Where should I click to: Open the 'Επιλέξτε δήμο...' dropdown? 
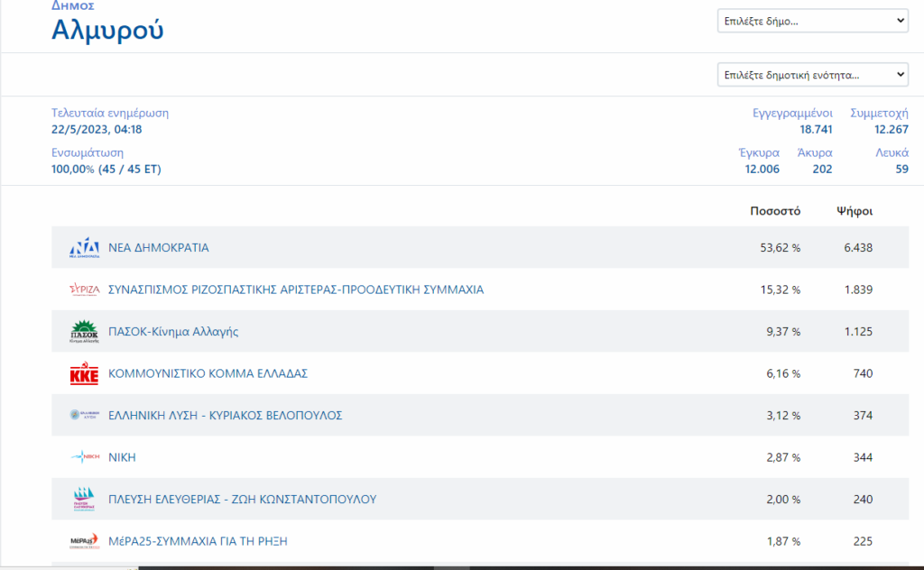coord(812,21)
